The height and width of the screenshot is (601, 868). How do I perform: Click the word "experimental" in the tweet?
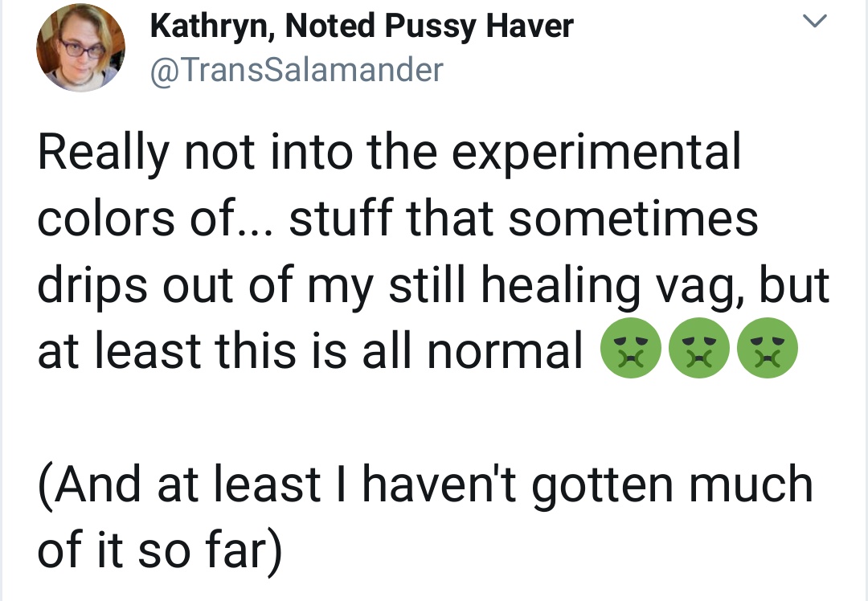[596, 154]
